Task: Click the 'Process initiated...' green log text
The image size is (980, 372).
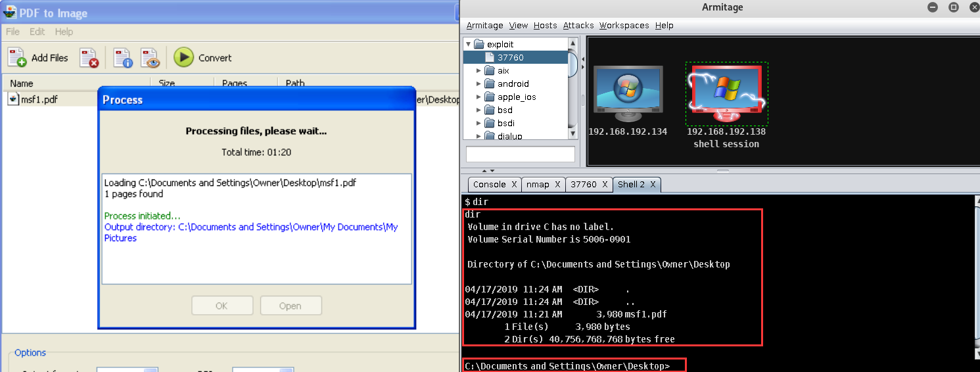Action: [142, 216]
